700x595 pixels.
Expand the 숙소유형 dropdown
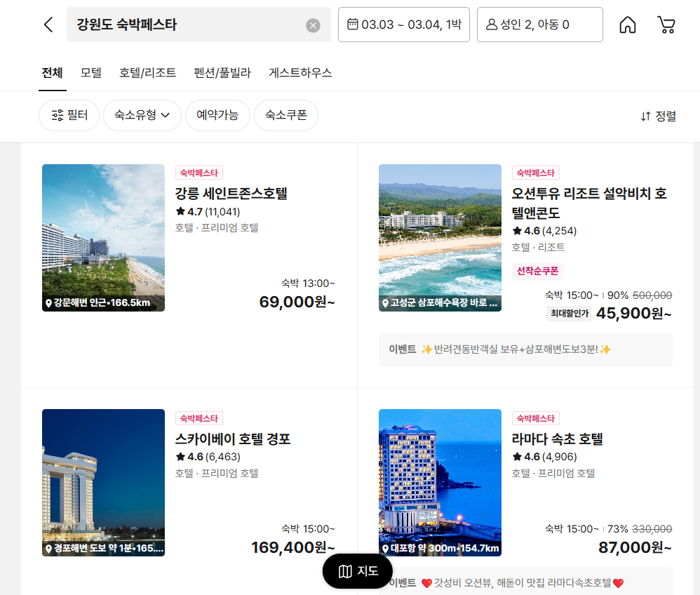tap(142, 115)
